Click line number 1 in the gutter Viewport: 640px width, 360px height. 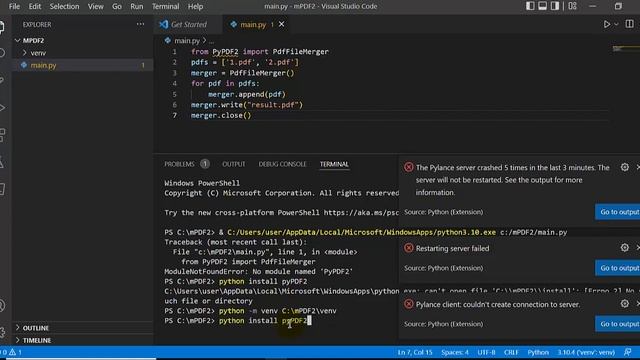click(x=174, y=52)
